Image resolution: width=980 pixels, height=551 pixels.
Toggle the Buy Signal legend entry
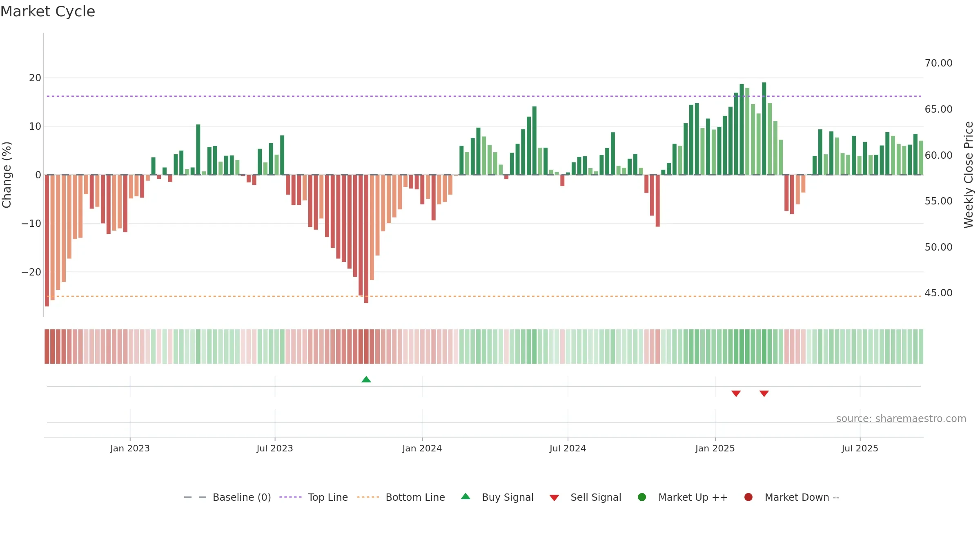(497, 497)
